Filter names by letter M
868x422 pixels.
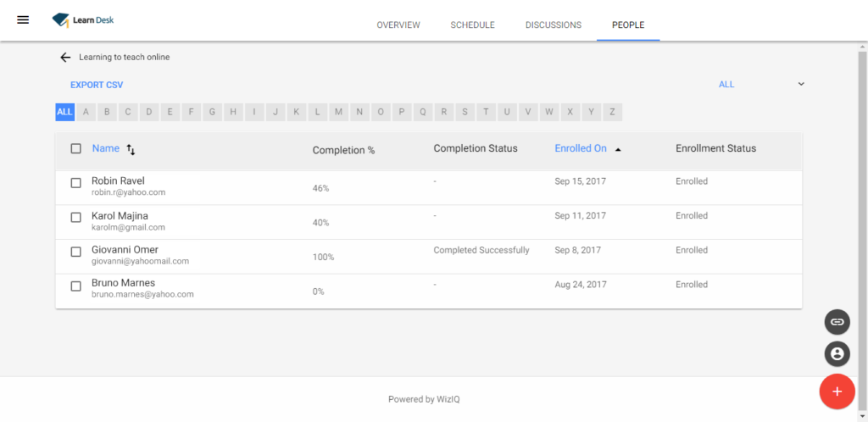tap(338, 112)
